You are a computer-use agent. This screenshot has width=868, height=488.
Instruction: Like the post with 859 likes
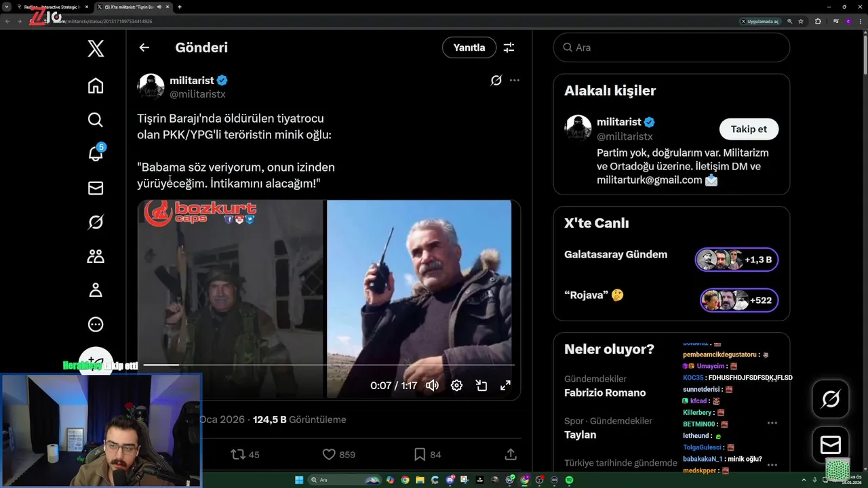338,454
